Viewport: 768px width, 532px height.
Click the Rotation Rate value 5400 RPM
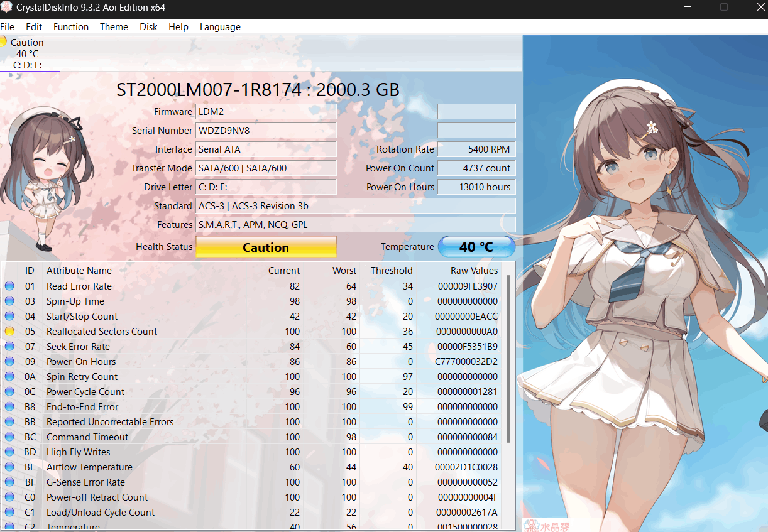tap(476, 149)
